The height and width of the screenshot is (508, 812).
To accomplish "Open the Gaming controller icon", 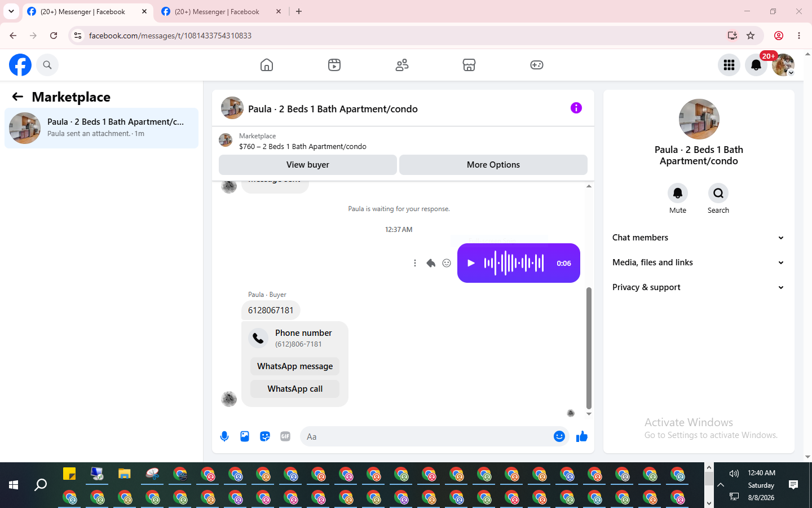I will coord(537,65).
